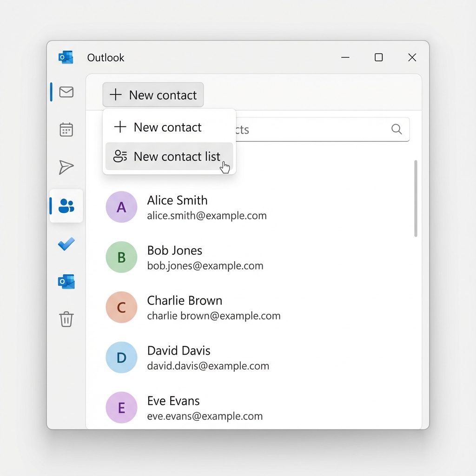This screenshot has height=476, width=476.
Task: Click David Davis's blue D avatar
Action: click(121, 357)
